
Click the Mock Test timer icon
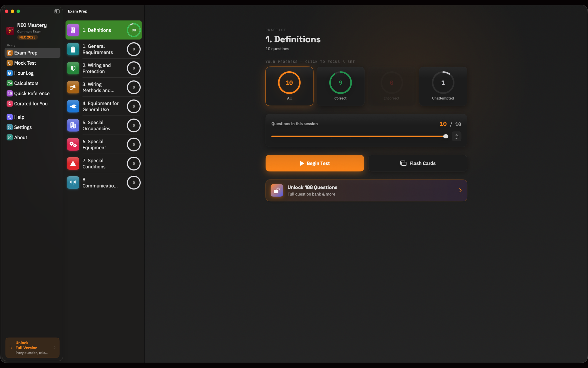coord(9,63)
